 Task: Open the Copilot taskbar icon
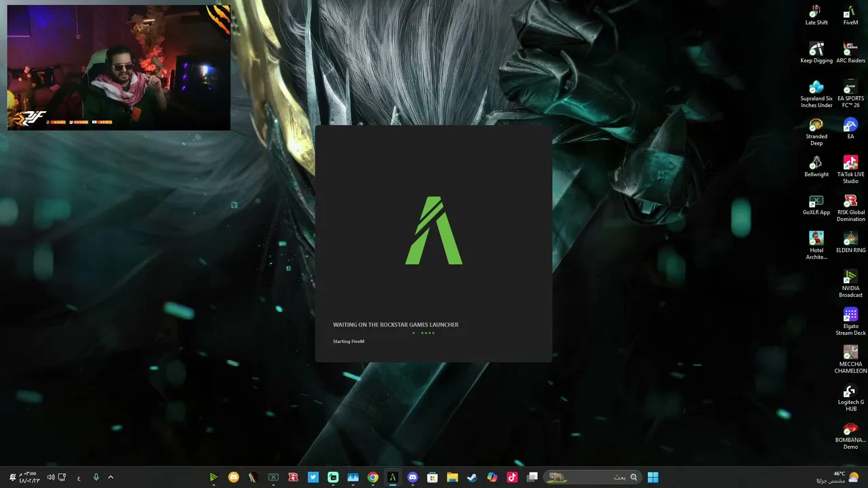click(492, 477)
